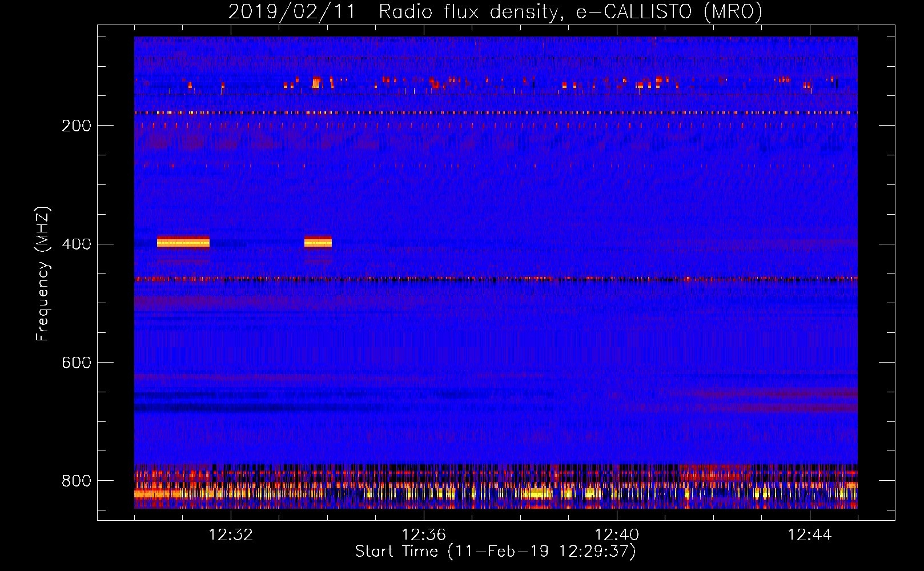The image size is (924, 571).
Task: Select the 200 MHz frequency tick label
Action: click(77, 126)
